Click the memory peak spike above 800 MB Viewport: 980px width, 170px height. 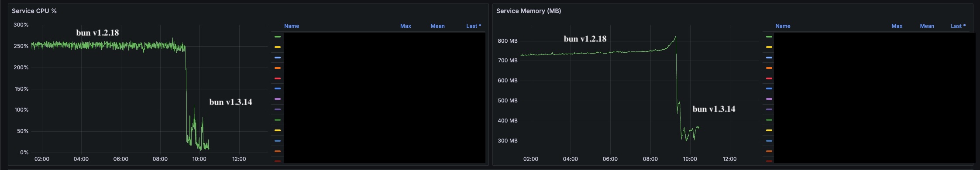675,37
